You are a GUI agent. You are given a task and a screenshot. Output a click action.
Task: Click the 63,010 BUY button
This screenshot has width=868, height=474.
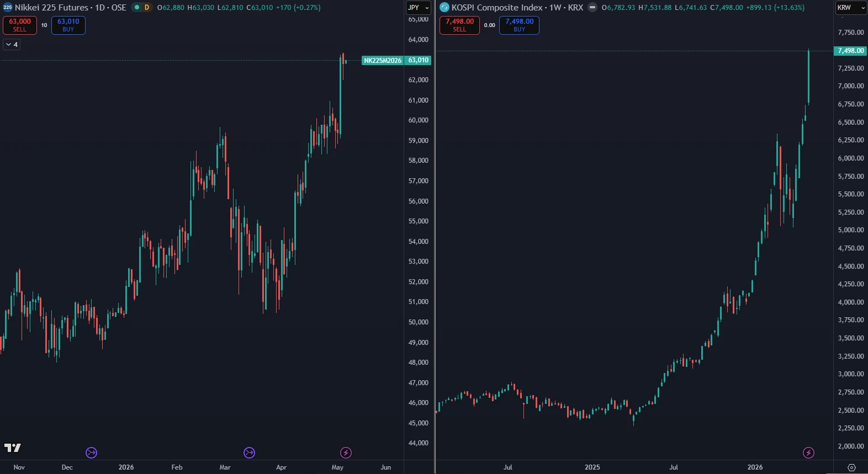(68, 25)
